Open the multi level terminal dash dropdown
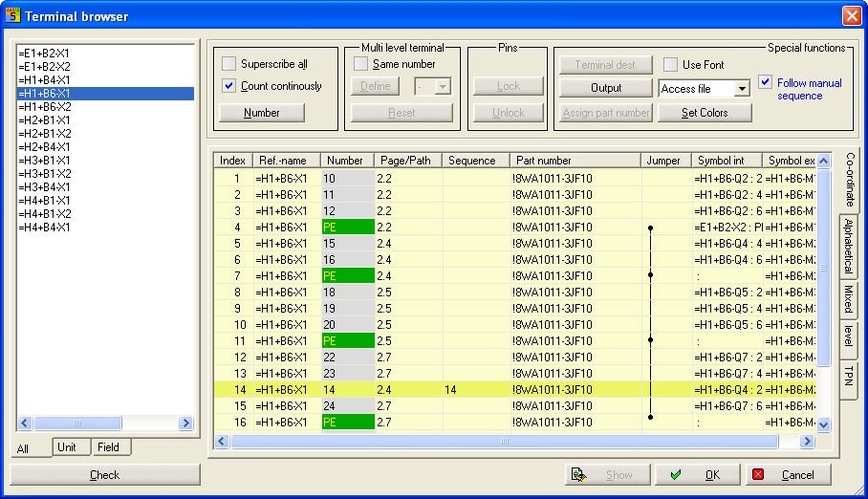Screen dimensions: 868x499 point(443,86)
